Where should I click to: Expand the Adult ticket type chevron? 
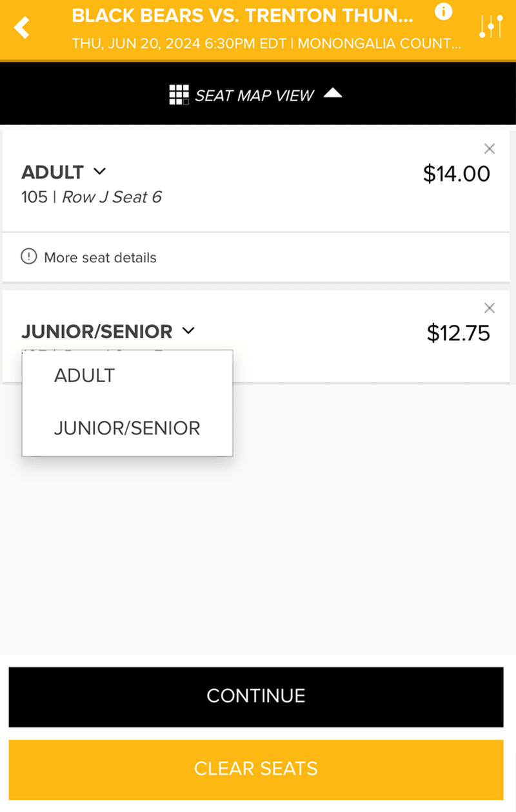click(99, 171)
